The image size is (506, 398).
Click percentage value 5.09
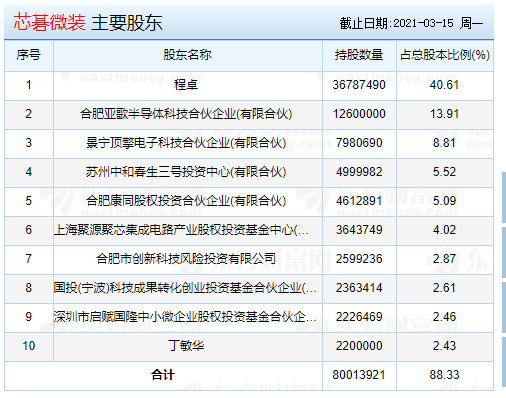[444, 201]
